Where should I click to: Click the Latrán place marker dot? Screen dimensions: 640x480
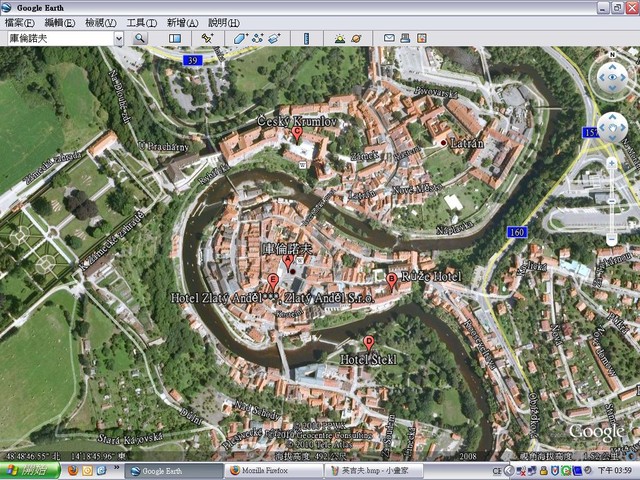(443, 143)
